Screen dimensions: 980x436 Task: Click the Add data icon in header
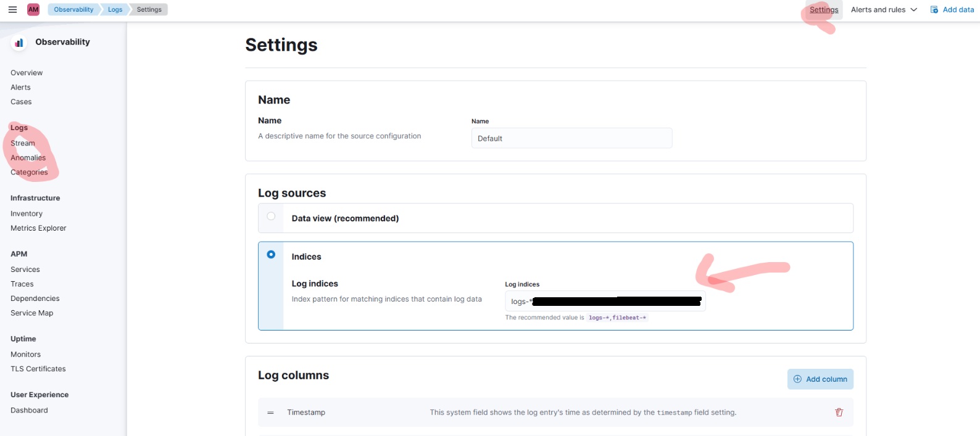tap(934, 9)
